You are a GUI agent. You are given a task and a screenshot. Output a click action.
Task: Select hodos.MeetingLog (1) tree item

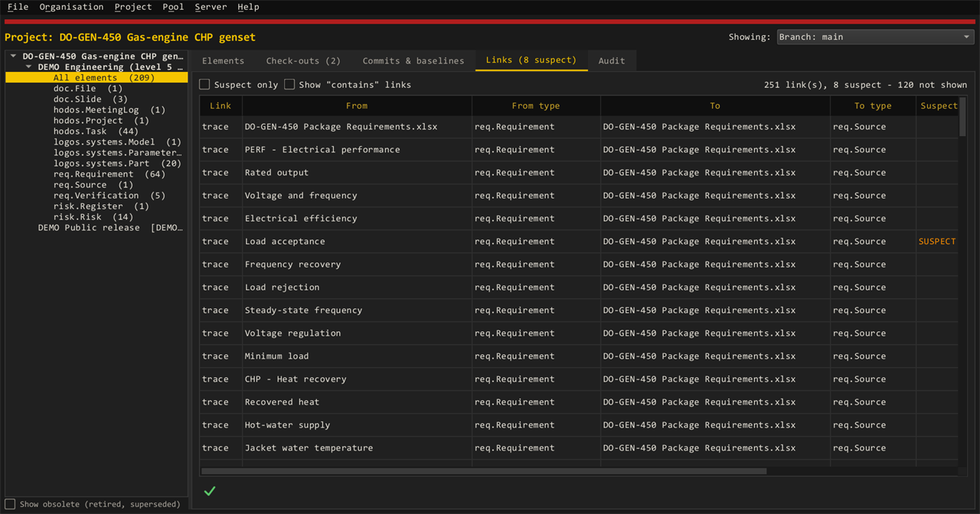[109, 109]
